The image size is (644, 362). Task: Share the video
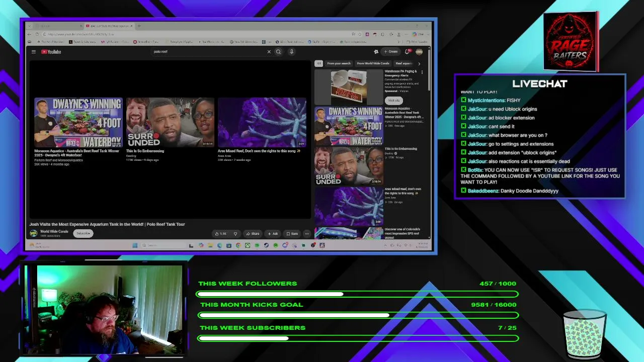pyautogui.click(x=253, y=234)
